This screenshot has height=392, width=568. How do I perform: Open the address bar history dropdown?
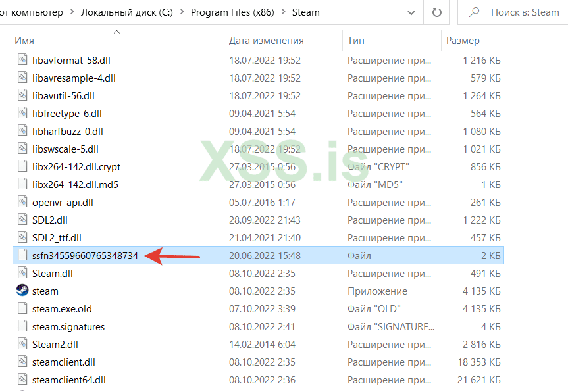411,12
